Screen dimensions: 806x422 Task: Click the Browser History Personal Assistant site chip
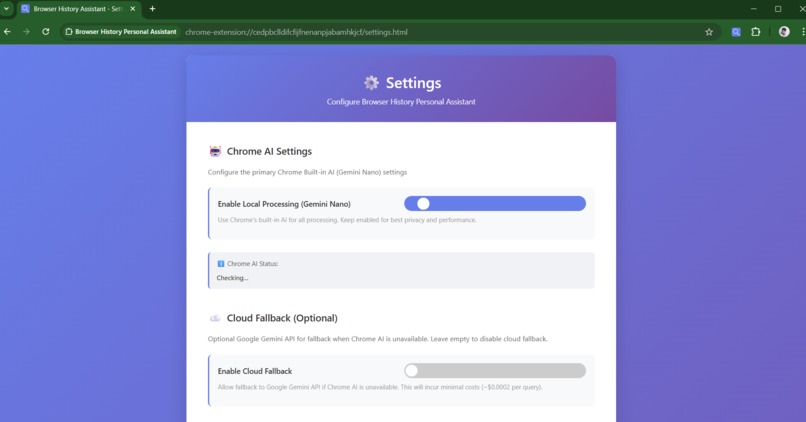[121, 32]
